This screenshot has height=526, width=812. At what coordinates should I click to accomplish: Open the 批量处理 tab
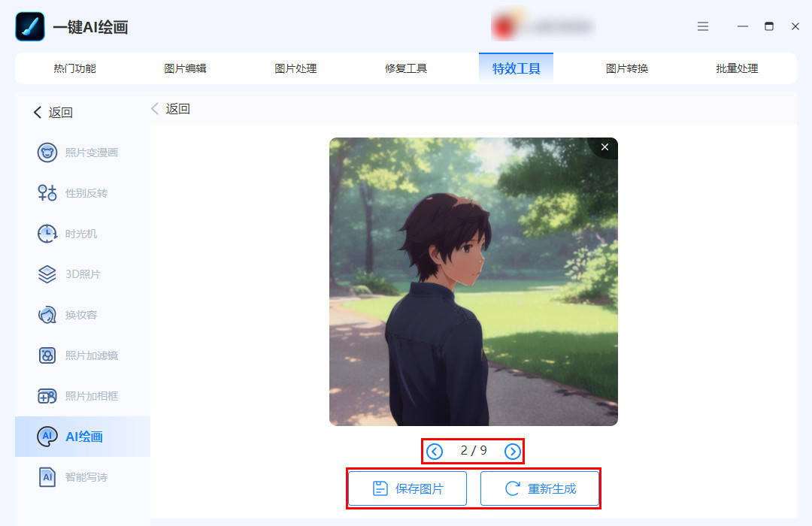(737, 68)
